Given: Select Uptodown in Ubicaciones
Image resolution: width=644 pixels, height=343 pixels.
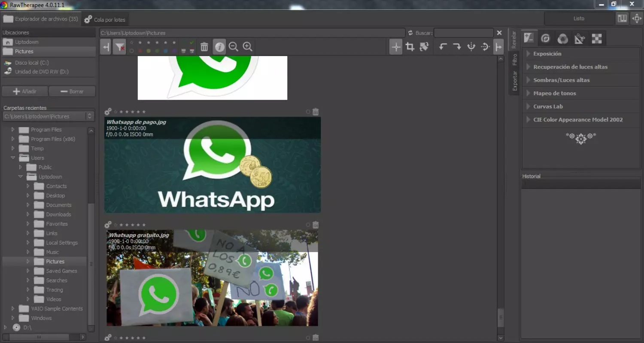Looking at the screenshot, I should coord(49,42).
